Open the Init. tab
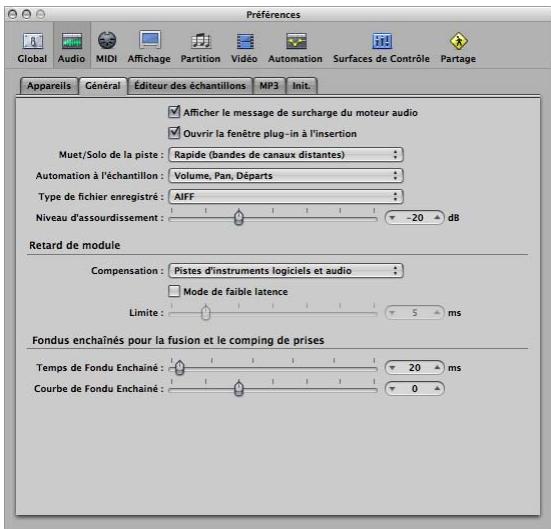This screenshot has height=529, width=551. (302, 86)
